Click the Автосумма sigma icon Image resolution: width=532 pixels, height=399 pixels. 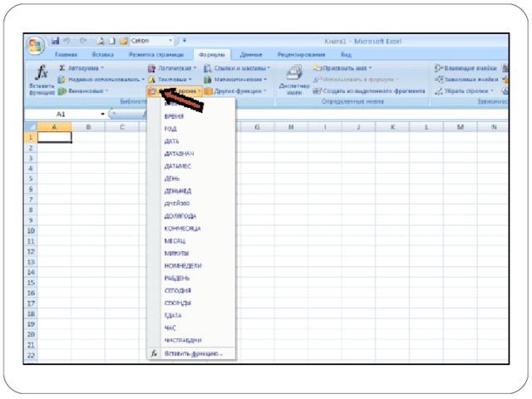click(x=62, y=67)
